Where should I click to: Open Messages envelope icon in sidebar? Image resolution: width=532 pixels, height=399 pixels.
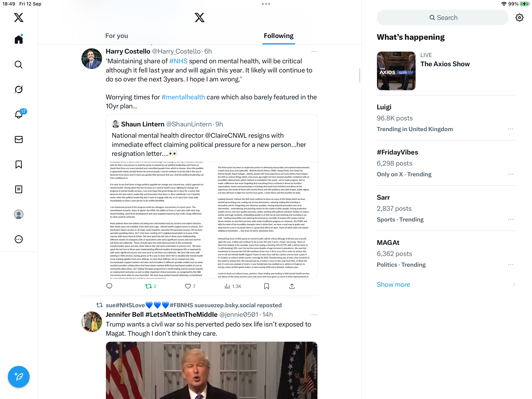[x=18, y=139]
